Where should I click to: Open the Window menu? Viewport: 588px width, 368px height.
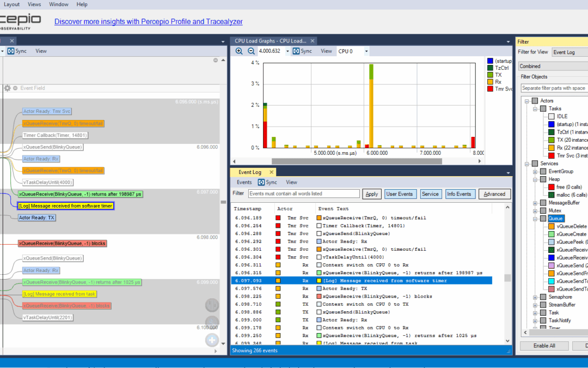(58, 4)
